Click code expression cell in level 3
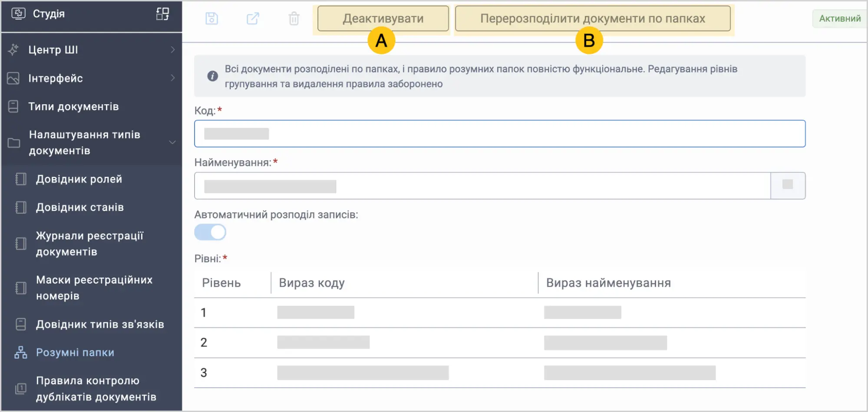 click(x=363, y=373)
